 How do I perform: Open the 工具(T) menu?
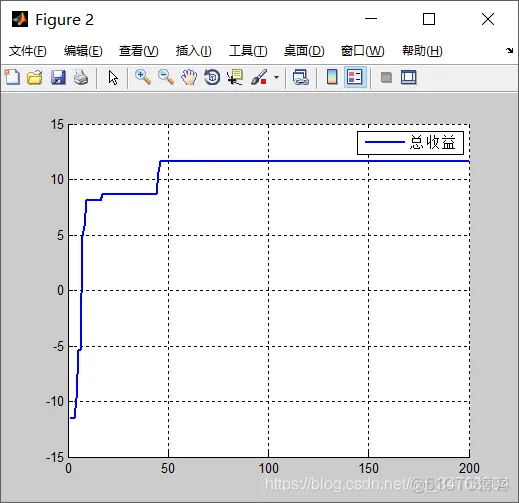[x=248, y=51]
